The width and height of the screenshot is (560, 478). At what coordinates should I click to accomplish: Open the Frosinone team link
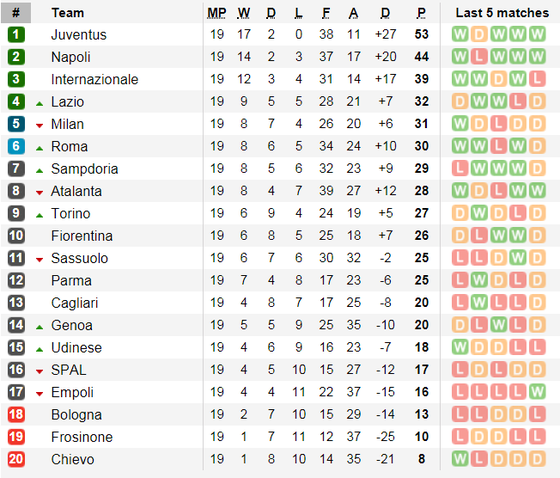[82, 437]
